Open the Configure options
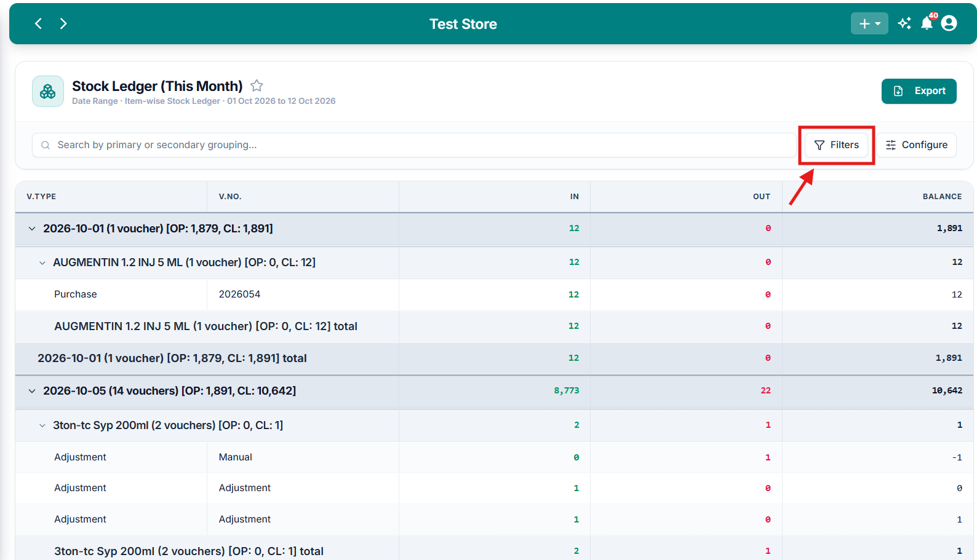The width and height of the screenshot is (977, 560). point(916,145)
